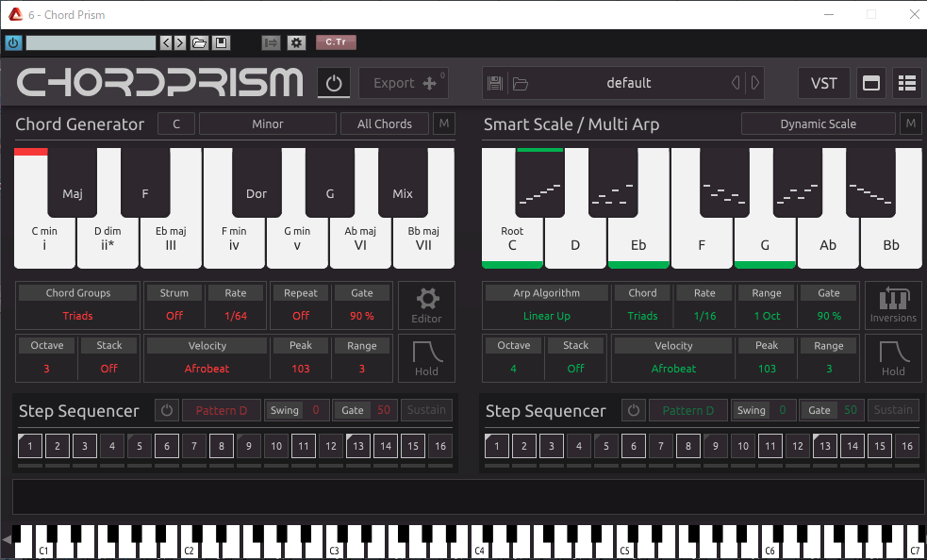Viewport: 927px width, 560px height.
Task: Toggle Smart Scale M button
Action: point(910,124)
